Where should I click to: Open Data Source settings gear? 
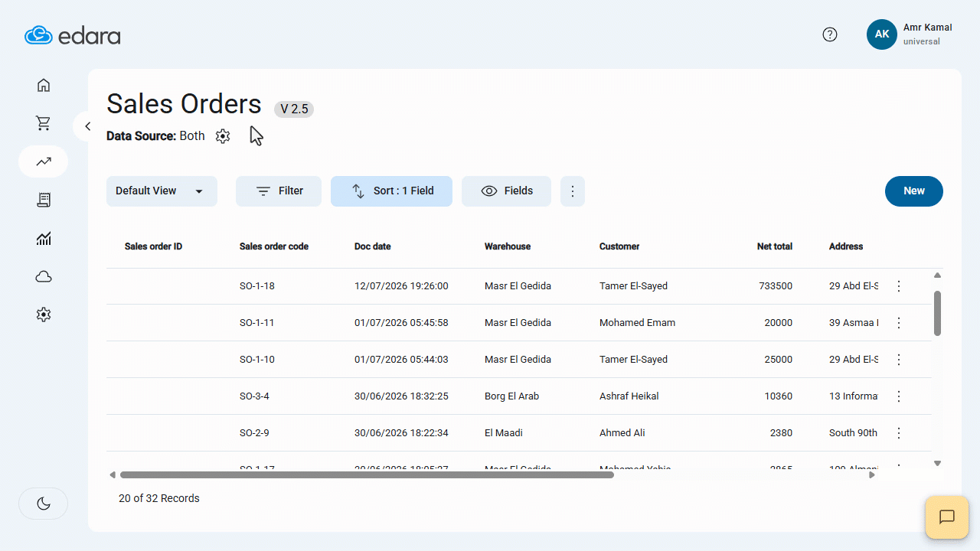(x=223, y=136)
